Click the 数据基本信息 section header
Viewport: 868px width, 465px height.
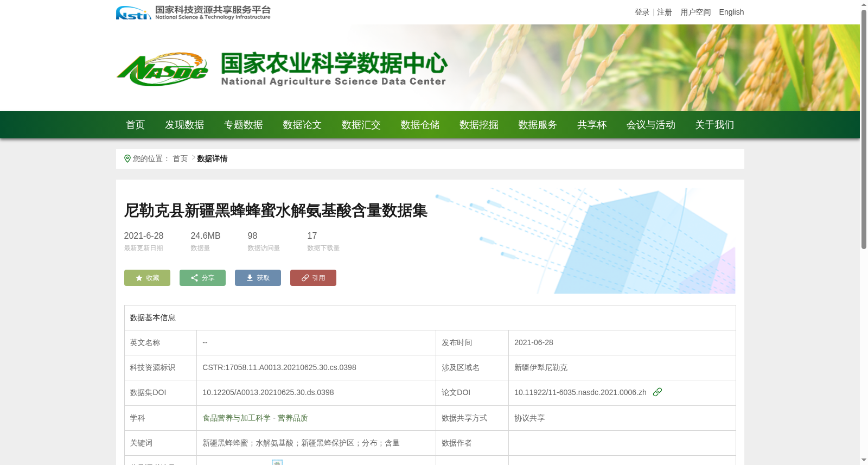click(x=153, y=317)
